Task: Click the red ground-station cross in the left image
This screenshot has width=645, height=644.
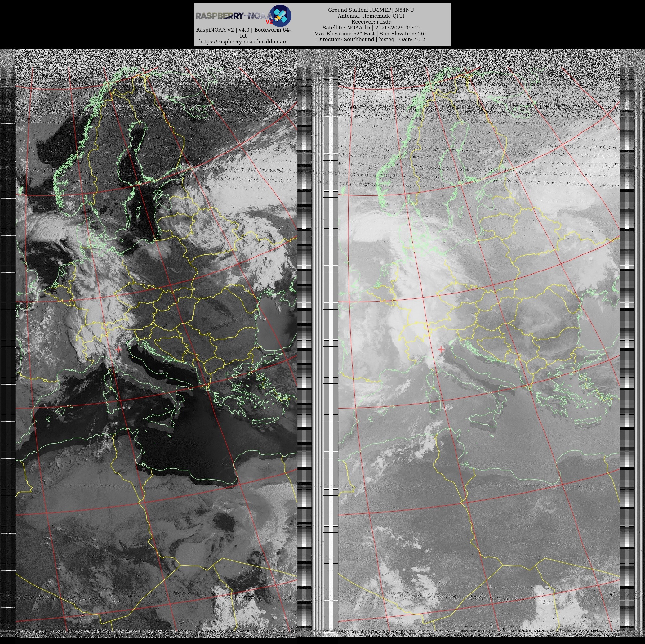Action: click(x=118, y=349)
